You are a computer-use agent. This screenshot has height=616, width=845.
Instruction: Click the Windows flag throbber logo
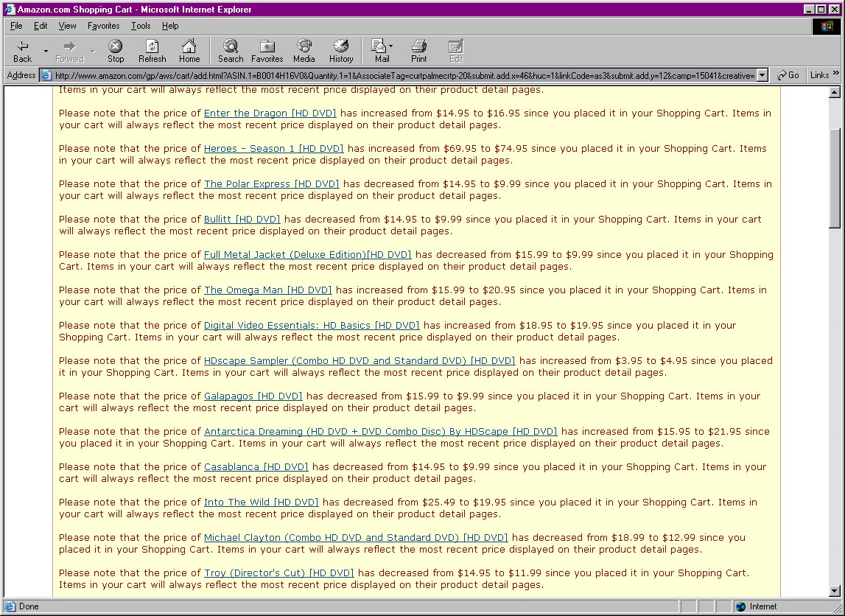click(826, 26)
